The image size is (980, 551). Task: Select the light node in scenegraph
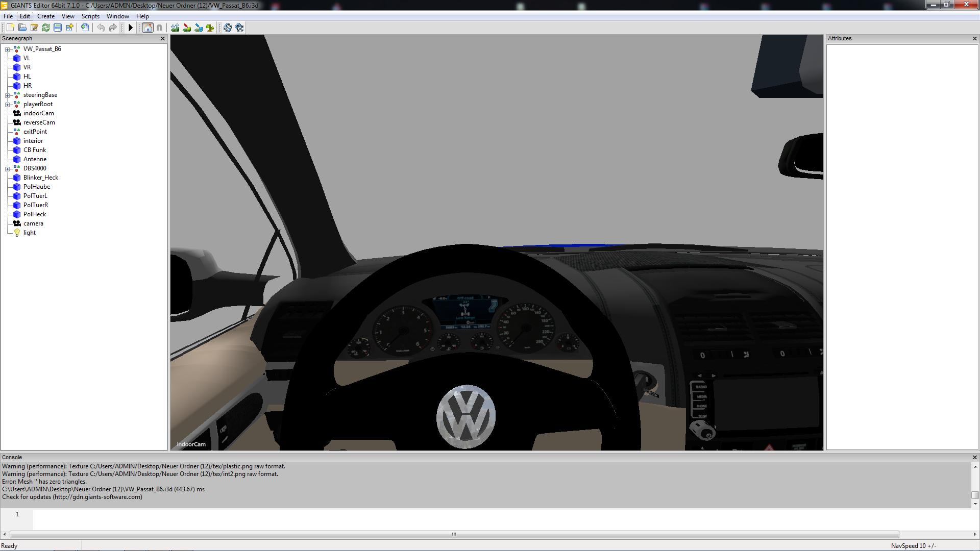(29, 233)
